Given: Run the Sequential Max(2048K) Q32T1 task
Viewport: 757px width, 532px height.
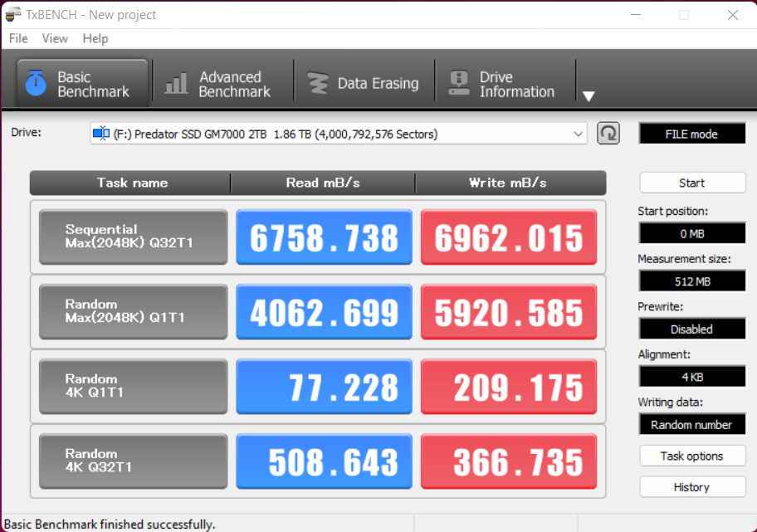Looking at the screenshot, I should (133, 237).
